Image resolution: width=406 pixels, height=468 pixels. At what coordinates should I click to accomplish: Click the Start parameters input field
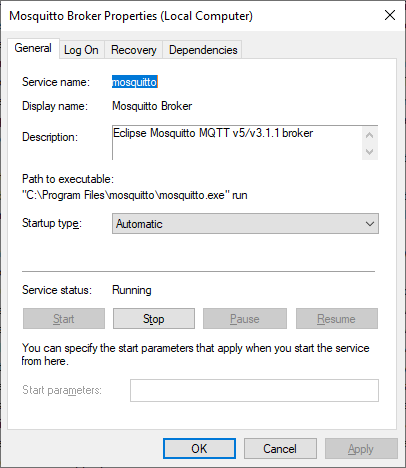(254, 390)
